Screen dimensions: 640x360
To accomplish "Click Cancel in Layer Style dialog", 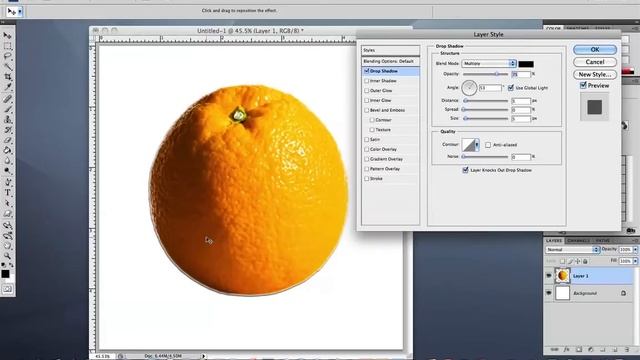I will [595, 62].
